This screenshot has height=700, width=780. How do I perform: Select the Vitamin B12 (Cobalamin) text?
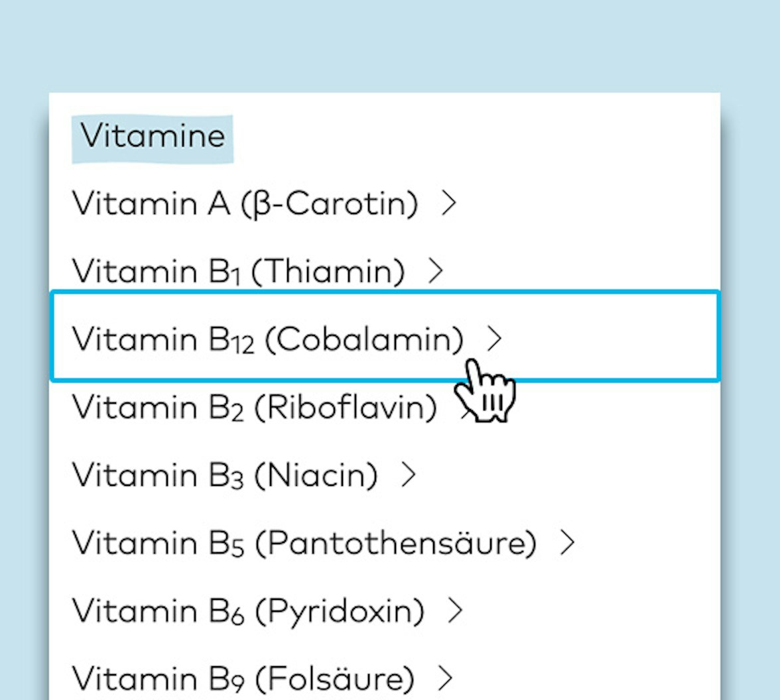click(267, 339)
